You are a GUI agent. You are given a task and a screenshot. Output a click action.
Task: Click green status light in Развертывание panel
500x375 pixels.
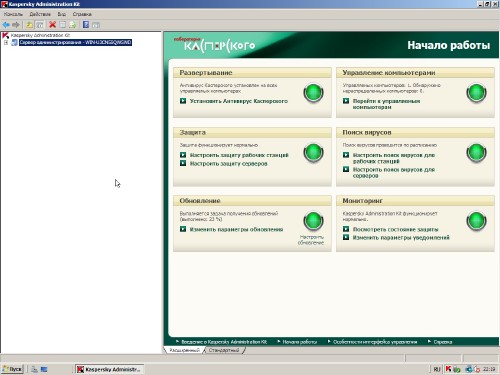[x=313, y=93]
